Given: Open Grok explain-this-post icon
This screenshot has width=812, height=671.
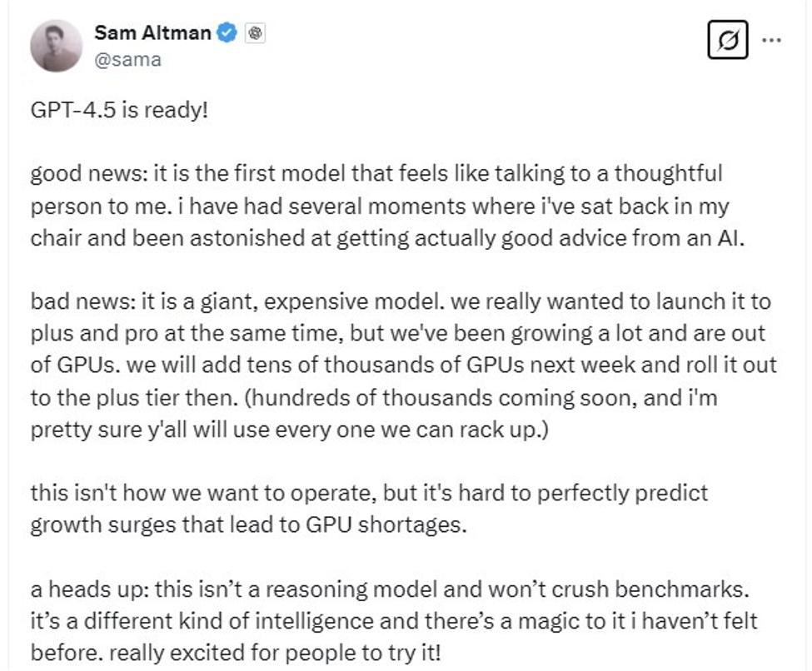Looking at the screenshot, I should click(x=727, y=40).
